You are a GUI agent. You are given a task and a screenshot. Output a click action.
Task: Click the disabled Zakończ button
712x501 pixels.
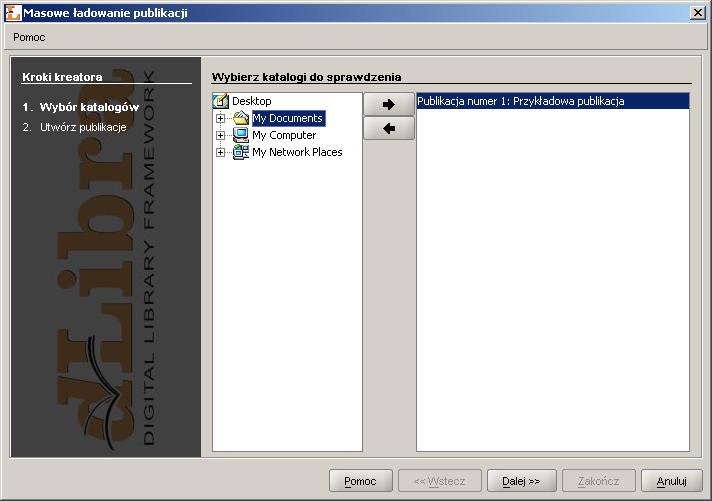(x=598, y=481)
